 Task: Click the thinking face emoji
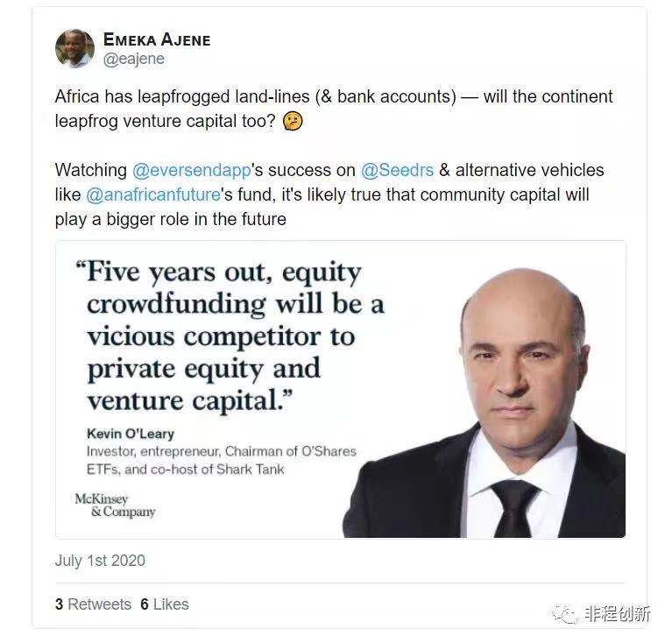click(x=294, y=122)
